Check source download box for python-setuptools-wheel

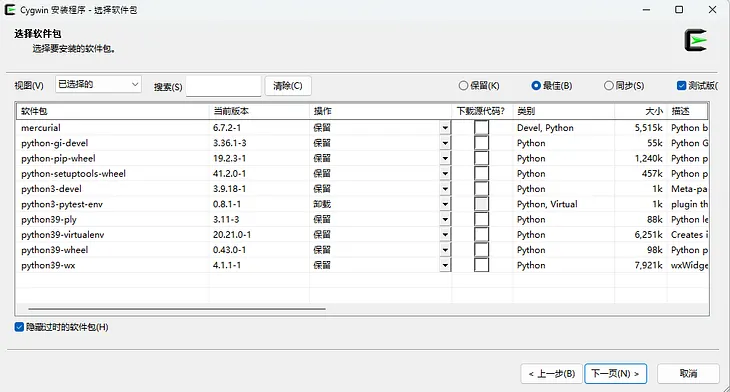(x=481, y=173)
